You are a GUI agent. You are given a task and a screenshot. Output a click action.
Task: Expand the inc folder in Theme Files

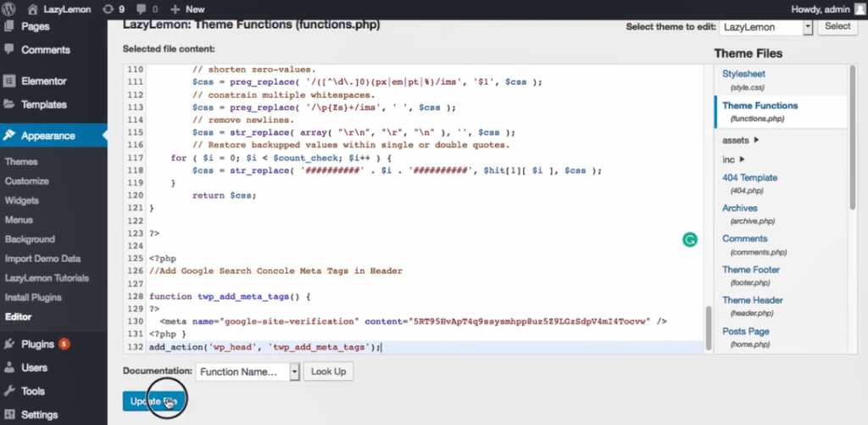(x=733, y=159)
